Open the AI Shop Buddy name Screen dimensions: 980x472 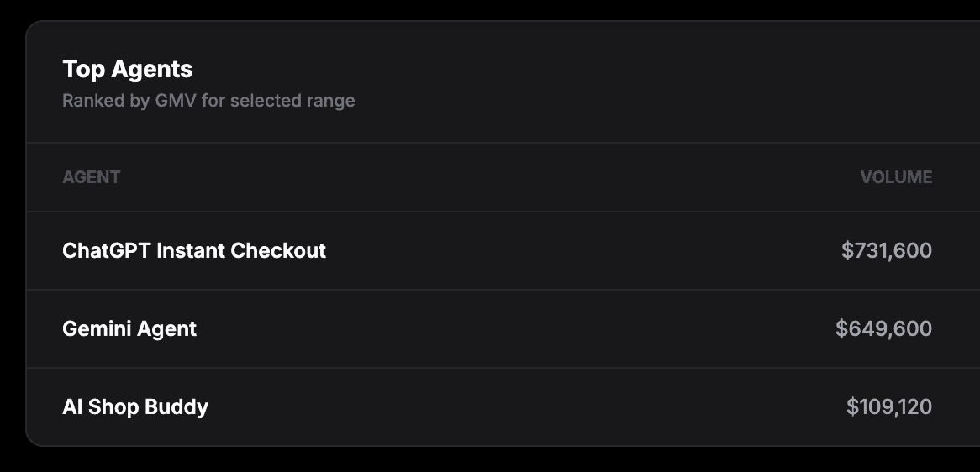click(x=135, y=406)
